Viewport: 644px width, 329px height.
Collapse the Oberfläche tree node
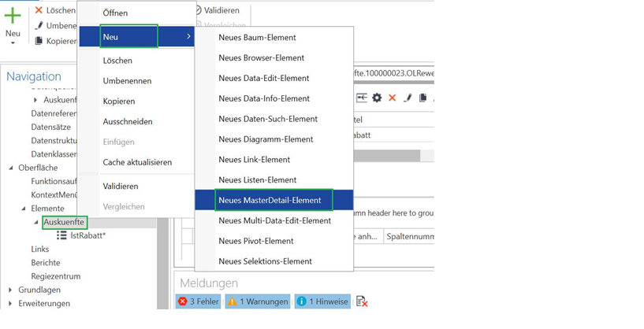tap(11, 167)
